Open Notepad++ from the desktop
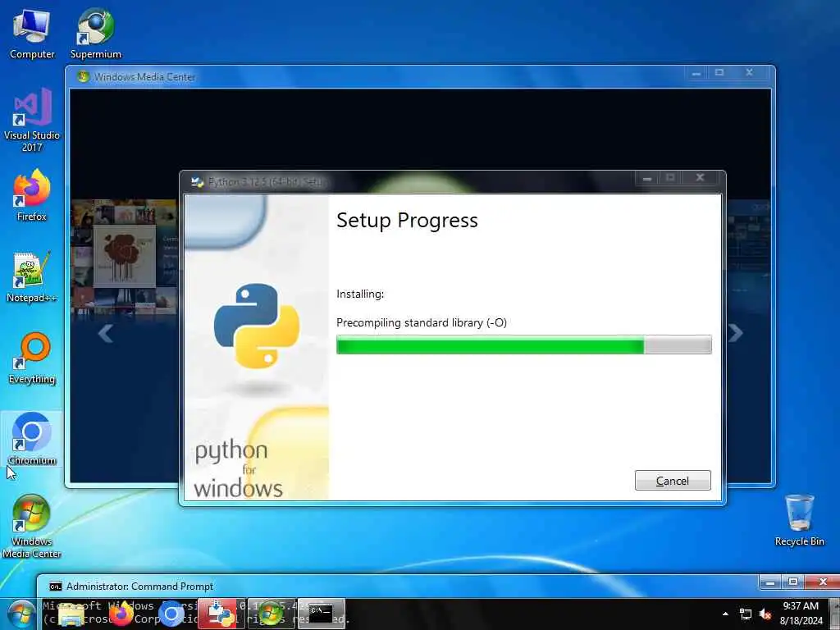Image resolution: width=840 pixels, height=630 pixels. tap(32, 277)
